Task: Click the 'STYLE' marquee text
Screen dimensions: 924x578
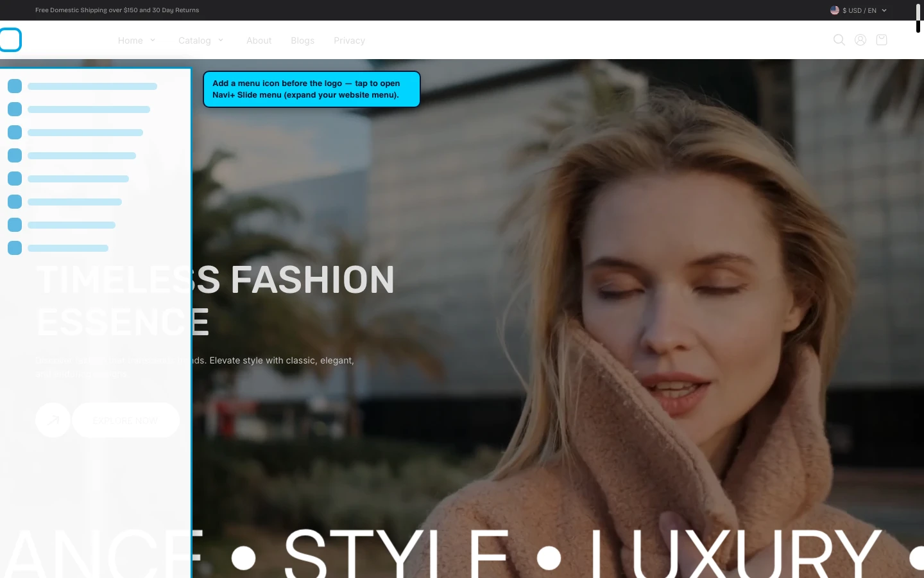Action: click(397, 552)
